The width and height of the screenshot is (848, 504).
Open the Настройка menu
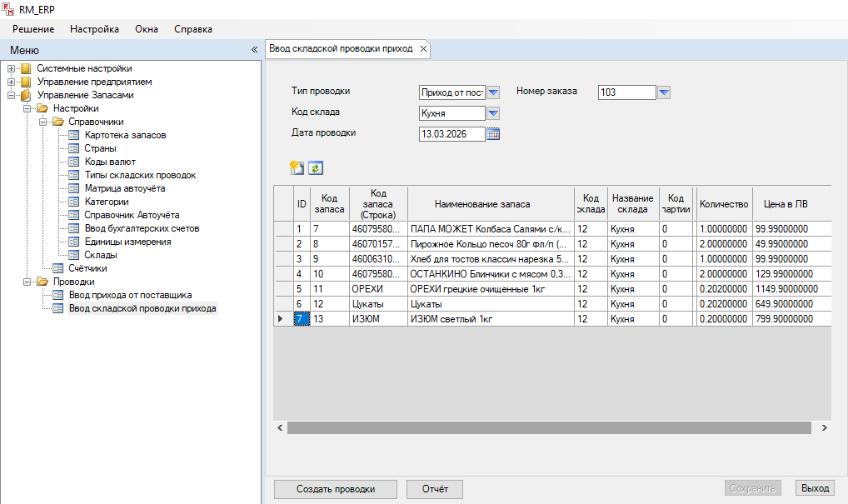point(94,29)
